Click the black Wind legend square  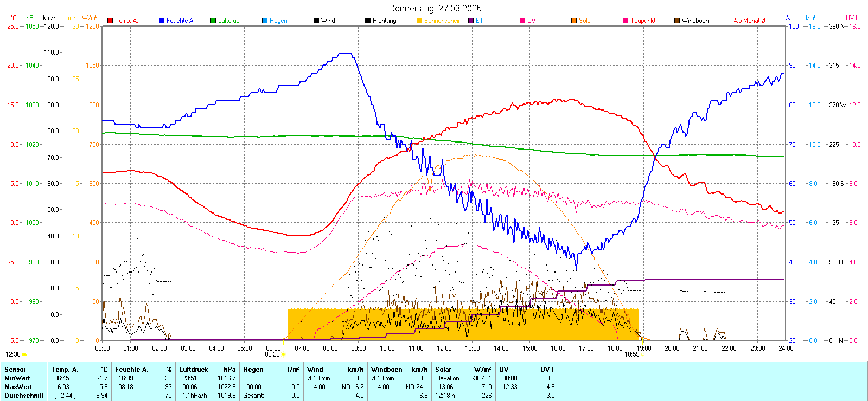[x=316, y=21]
